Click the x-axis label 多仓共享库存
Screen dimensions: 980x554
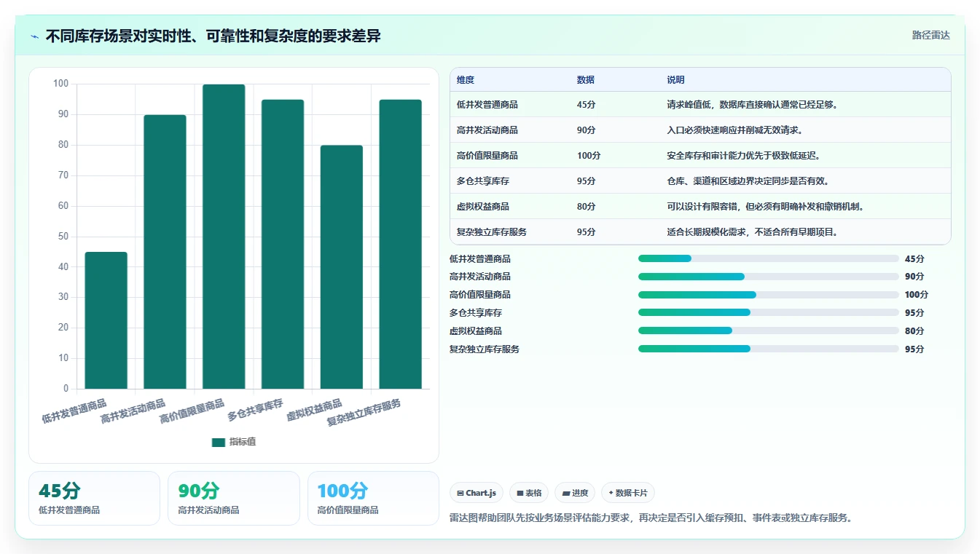256,410
